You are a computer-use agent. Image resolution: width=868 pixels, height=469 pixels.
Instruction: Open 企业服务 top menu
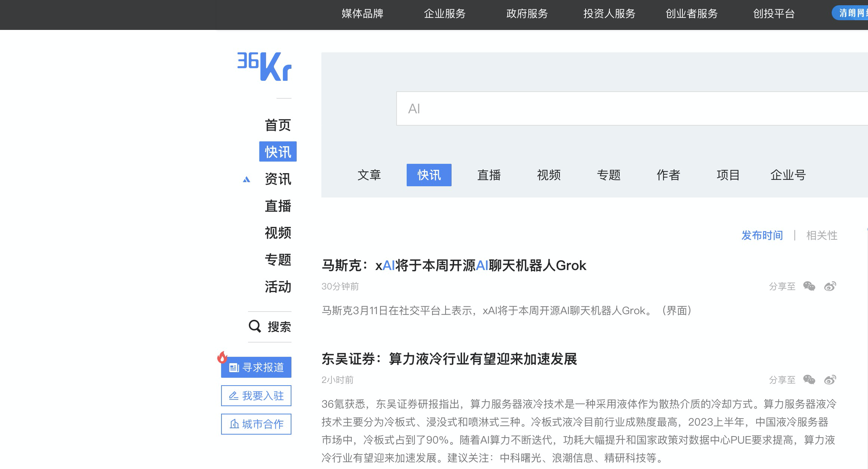click(x=444, y=14)
